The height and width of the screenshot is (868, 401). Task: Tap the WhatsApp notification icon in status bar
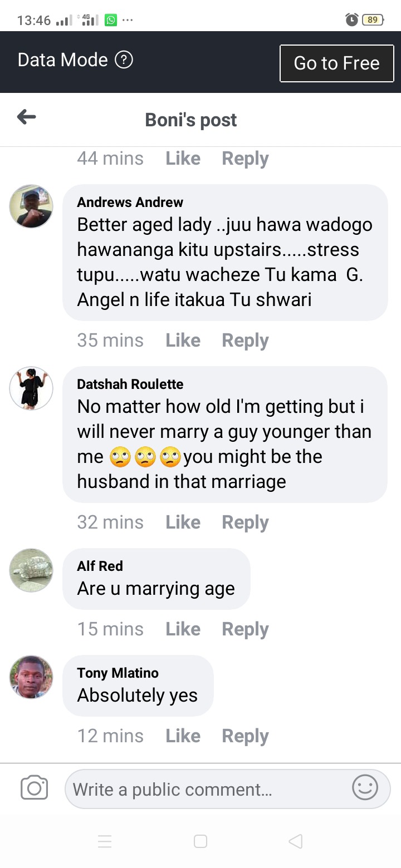tap(111, 21)
